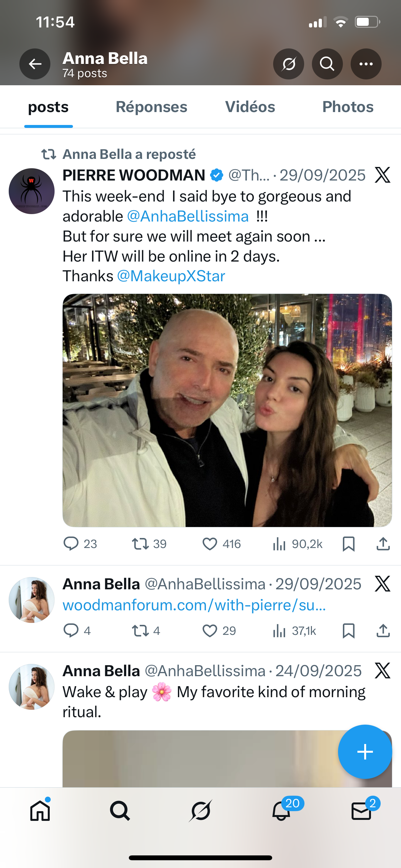Tap the blue compose post button
The width and height of the screenshot is (401, 868).
365,752
